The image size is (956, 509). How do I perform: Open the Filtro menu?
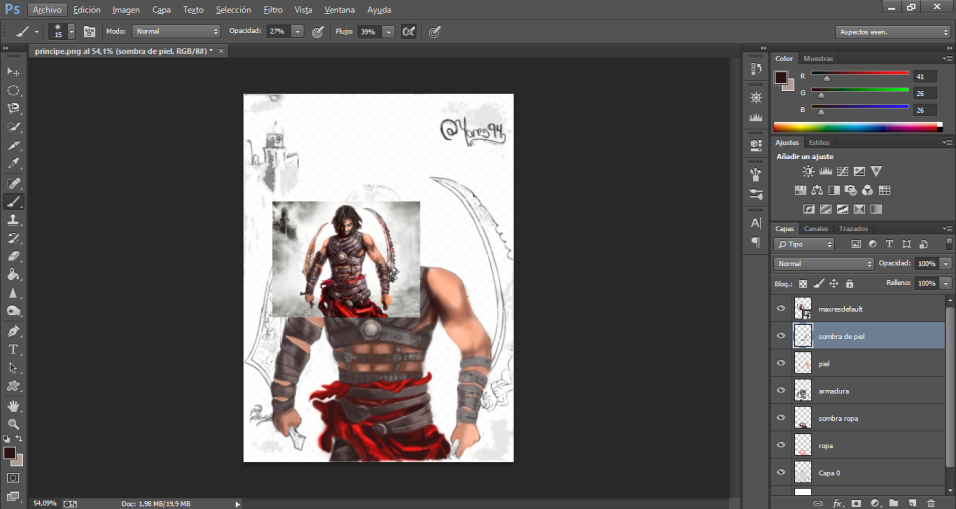(272, 9)
